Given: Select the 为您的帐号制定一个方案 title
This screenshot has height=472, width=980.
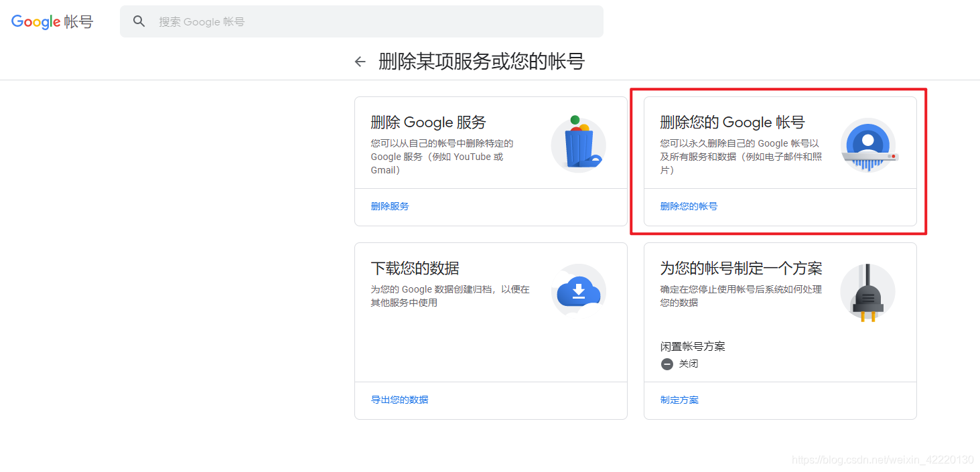Looking at the screenshot, I should 741,268.
